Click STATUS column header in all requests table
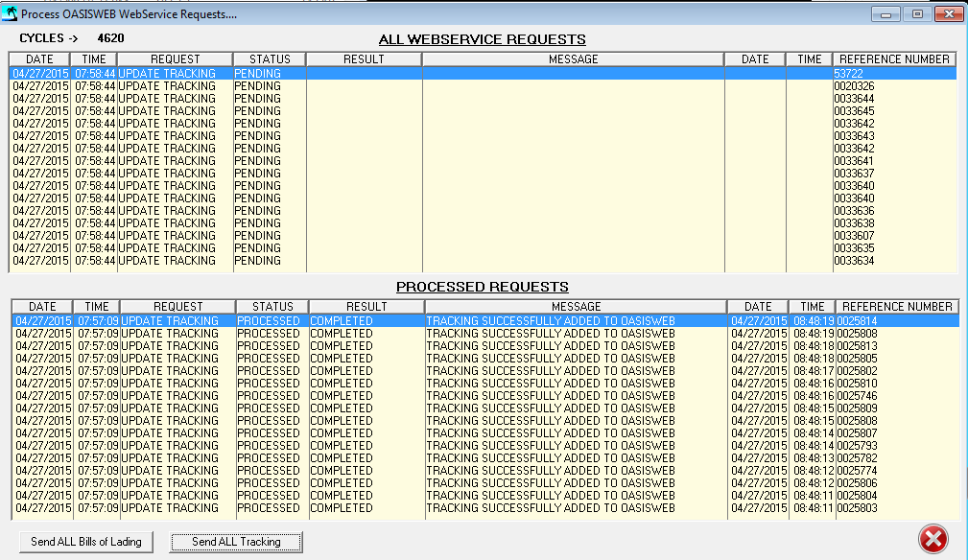 pyautogui.click(x=270, y=59)
